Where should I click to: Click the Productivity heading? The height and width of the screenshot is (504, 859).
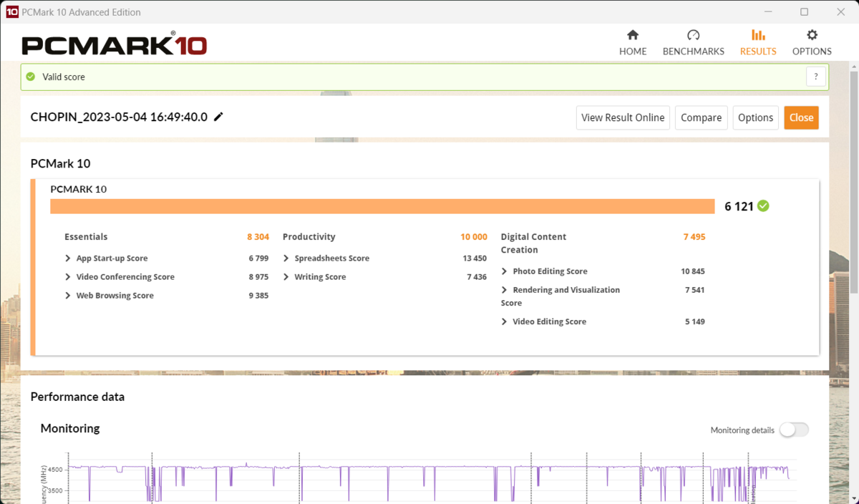(309, 237)
